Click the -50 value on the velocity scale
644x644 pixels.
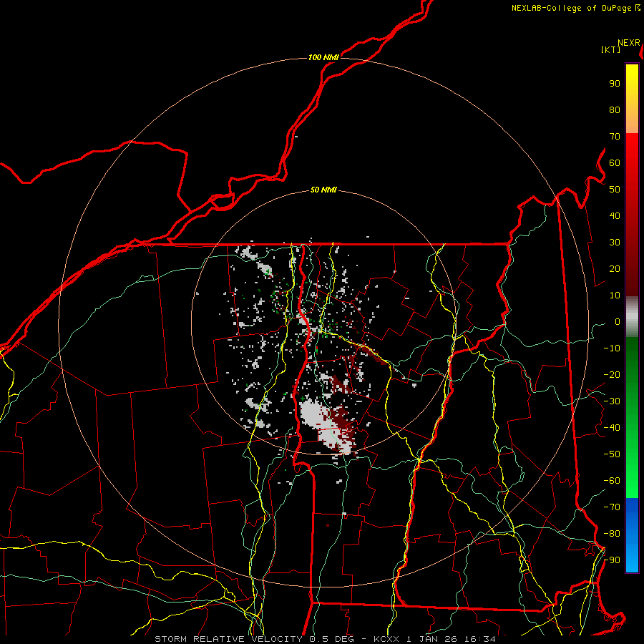click(x=612, y=454)
